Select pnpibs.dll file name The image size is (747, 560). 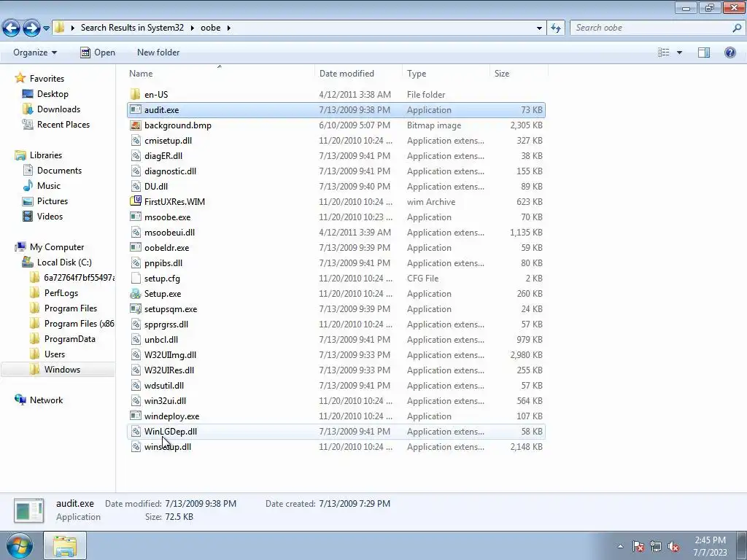tap(163, 262)
